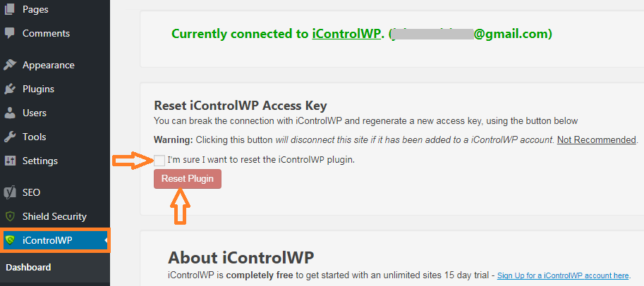Viewport: 644px width, 286px height.
Task: Open the Sign Up for iControlWP account link
Action: tap(563, 275)
